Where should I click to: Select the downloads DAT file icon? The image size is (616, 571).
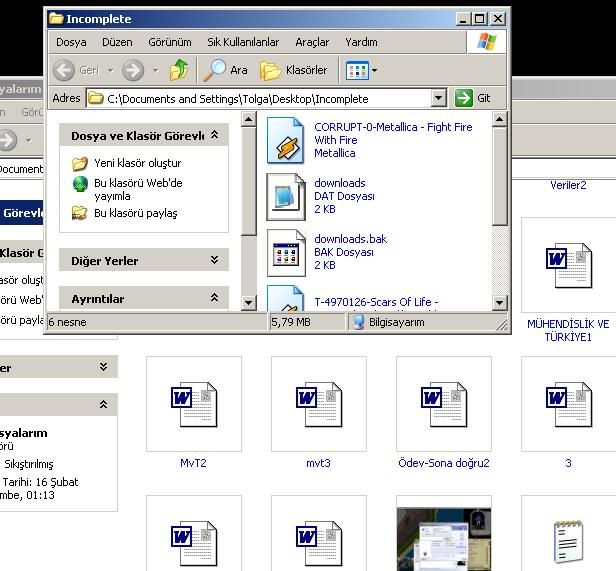(x=285, y=196)
